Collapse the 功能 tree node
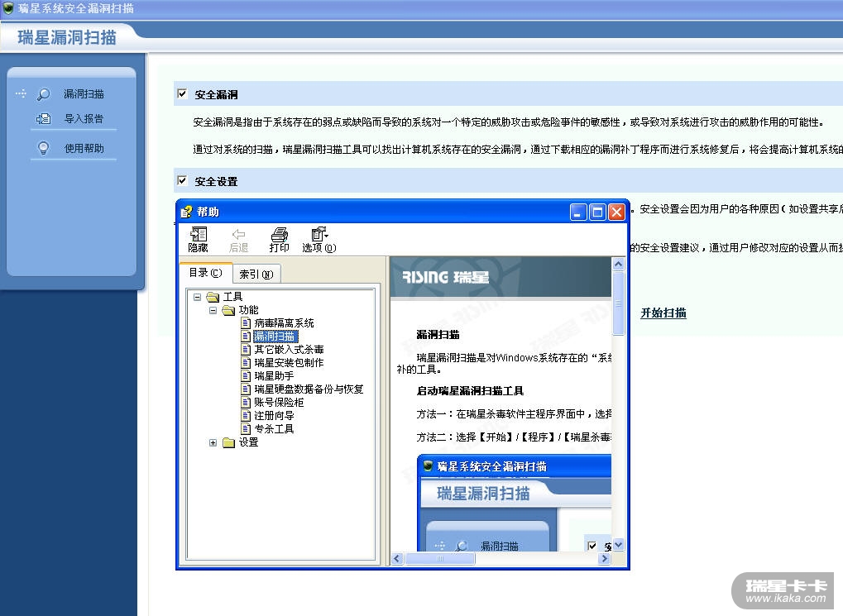This screenshot has width=843, height=616. click(213, 310)
